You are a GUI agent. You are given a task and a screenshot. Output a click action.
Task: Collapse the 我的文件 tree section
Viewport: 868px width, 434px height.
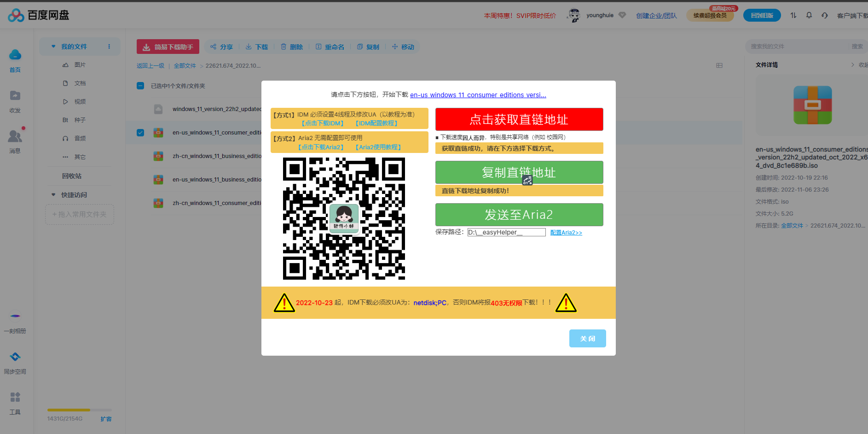(x=53, y=47)
